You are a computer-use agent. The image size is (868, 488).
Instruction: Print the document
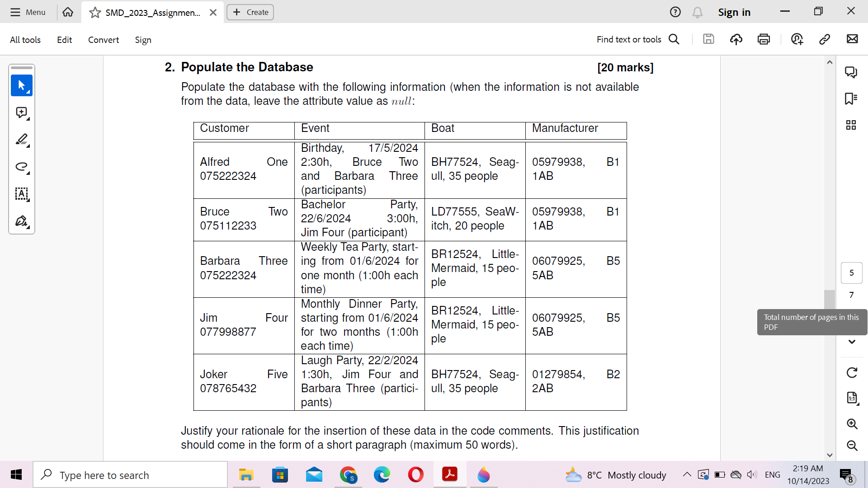tap(764, 39)
